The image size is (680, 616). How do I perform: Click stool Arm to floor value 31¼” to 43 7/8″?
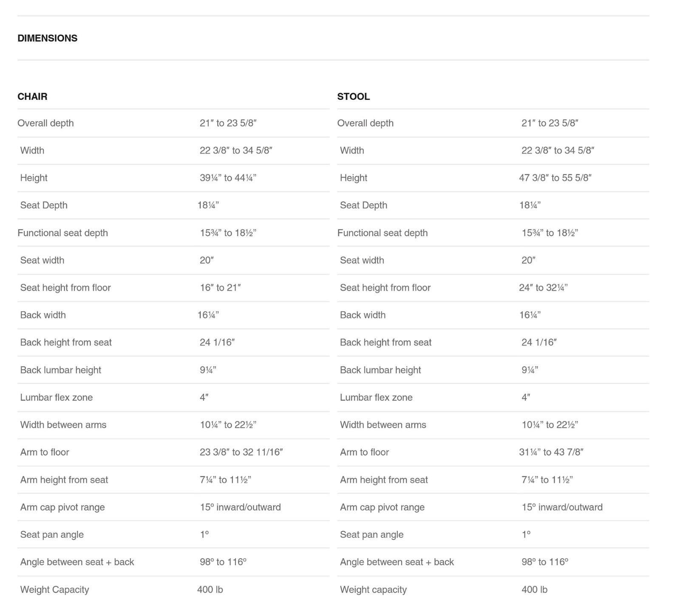pyautogui.click(x=551, y=452)
